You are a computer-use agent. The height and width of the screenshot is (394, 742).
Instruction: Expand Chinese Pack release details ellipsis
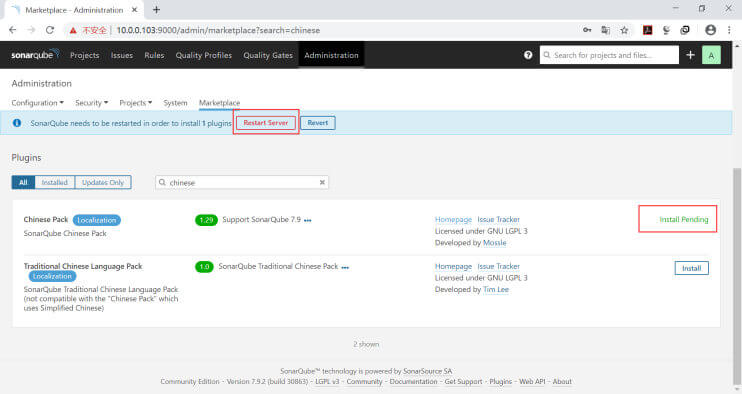pyautogui.click(x=308, y=220)
